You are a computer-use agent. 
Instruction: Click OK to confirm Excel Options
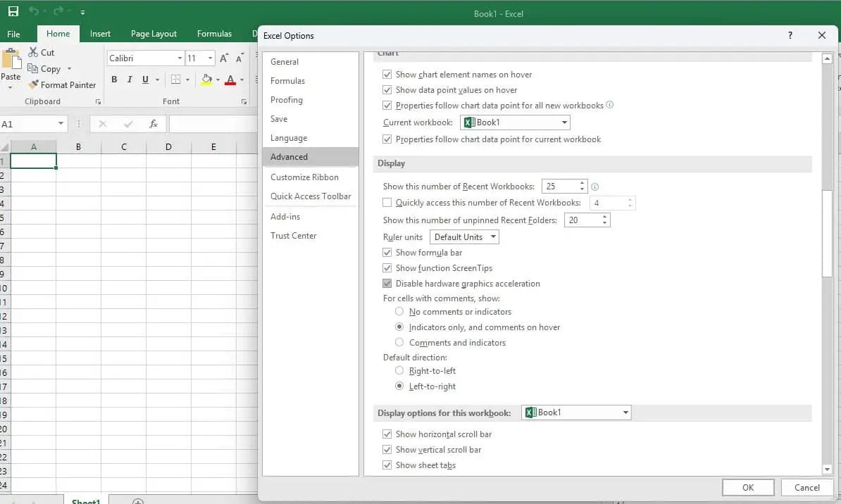(748, 487)
